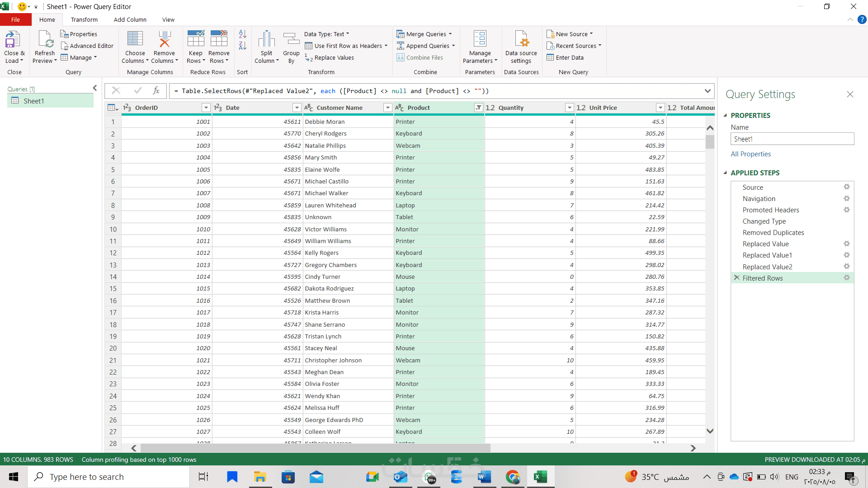Collapse the APPLIED STEPS section
Viewport: 868px width, 488px height.
click(725, 173)
